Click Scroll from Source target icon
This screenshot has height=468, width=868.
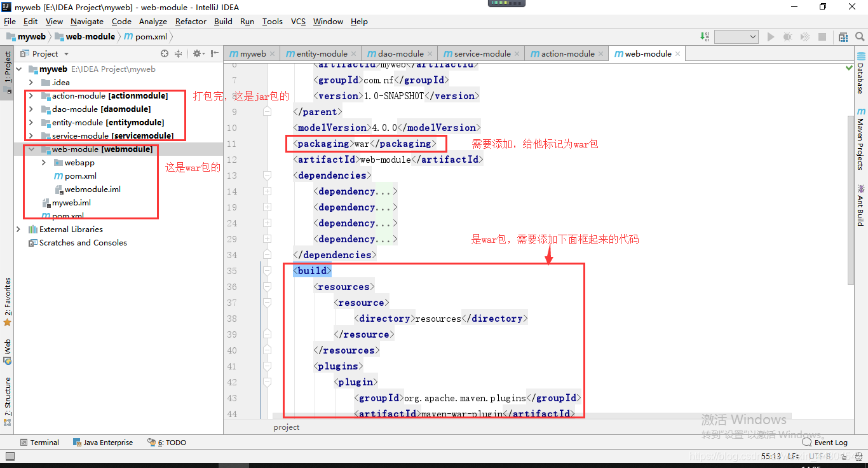(x=165, y=54)
